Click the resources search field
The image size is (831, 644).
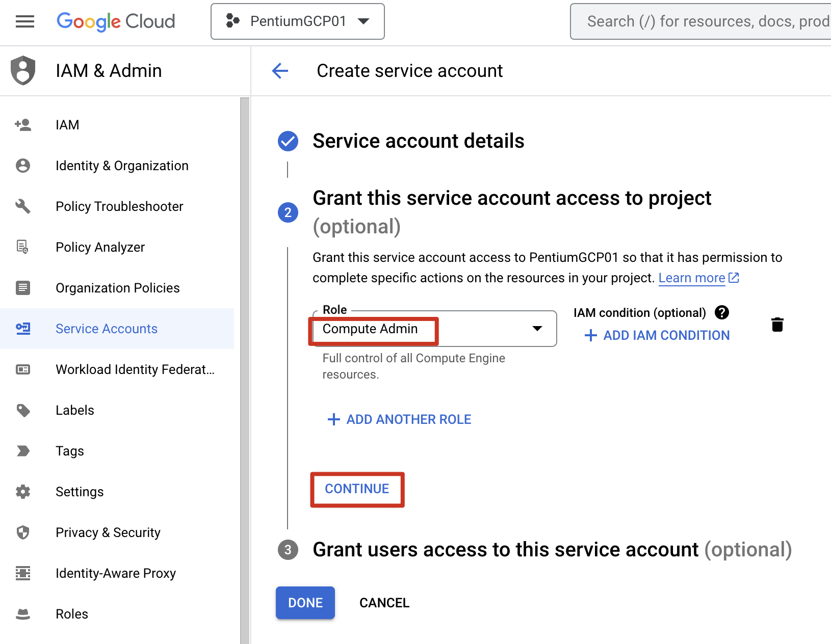(x=700, y=21)
